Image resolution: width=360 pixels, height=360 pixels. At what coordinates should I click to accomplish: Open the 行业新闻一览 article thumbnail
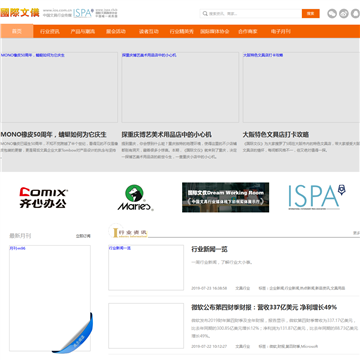tap(146, 268)
